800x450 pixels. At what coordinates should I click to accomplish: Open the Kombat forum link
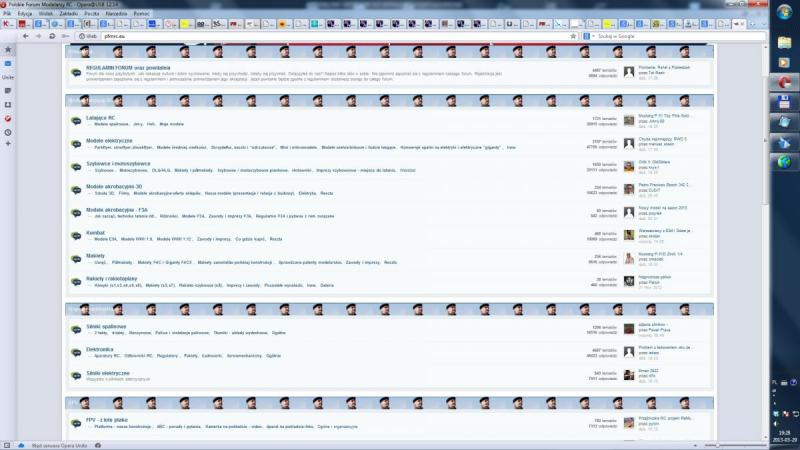[x=95, y=233]
